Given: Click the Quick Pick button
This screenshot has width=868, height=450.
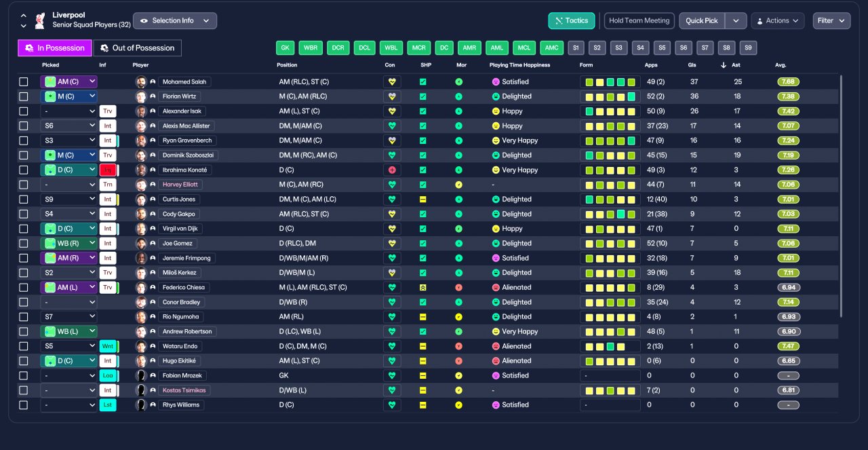Looking at the screenshot, I should (702, 20).
